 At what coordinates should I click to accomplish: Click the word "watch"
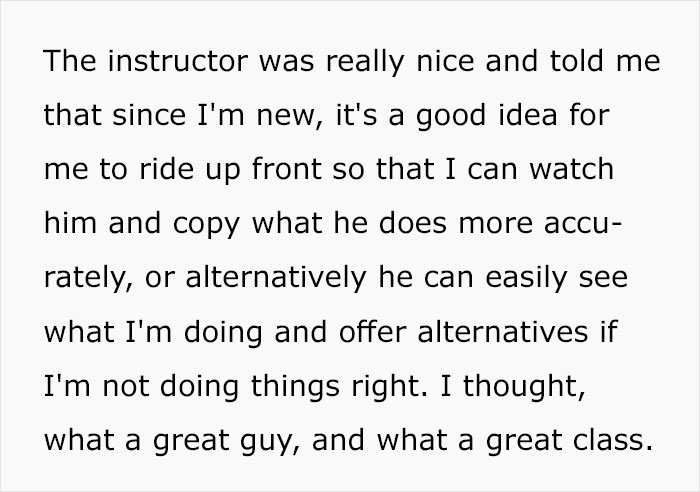(x=571, y=169)
